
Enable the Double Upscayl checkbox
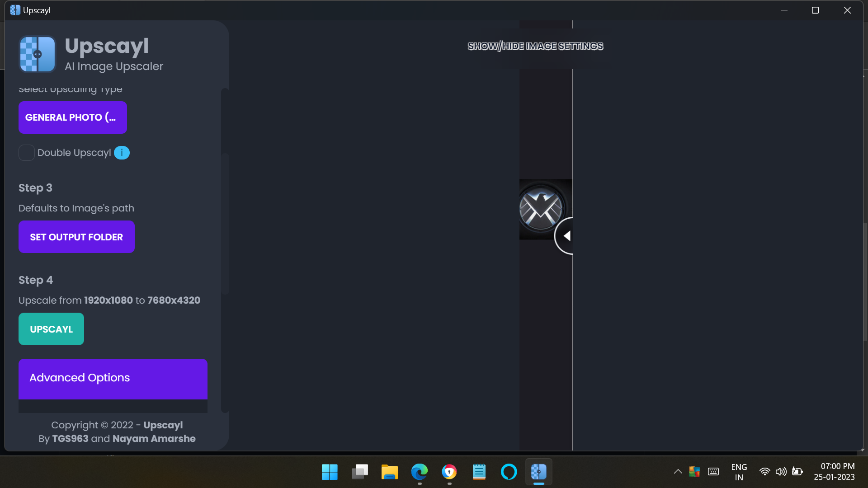(26, 153)
